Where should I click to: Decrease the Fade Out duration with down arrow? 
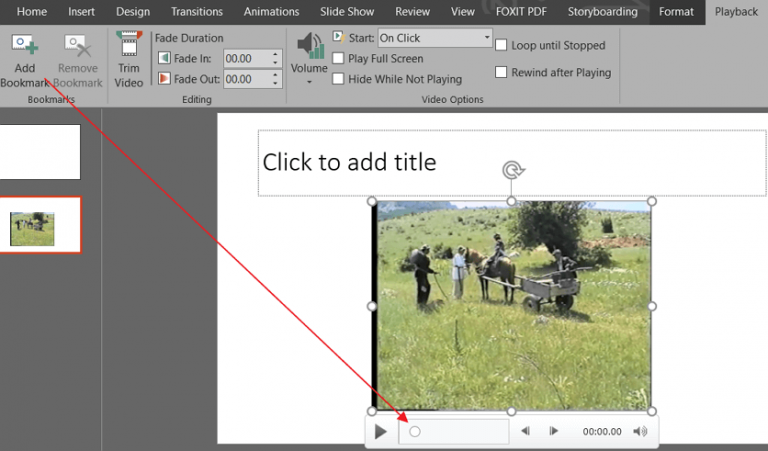pyautogui.click(x=275, y=83)
